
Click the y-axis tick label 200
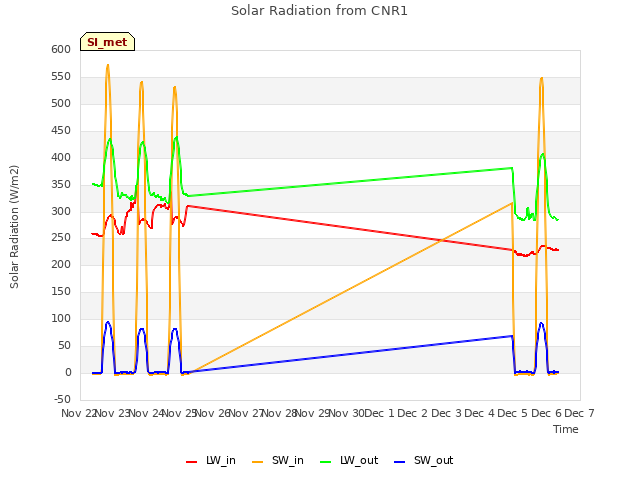coord(61,264)
